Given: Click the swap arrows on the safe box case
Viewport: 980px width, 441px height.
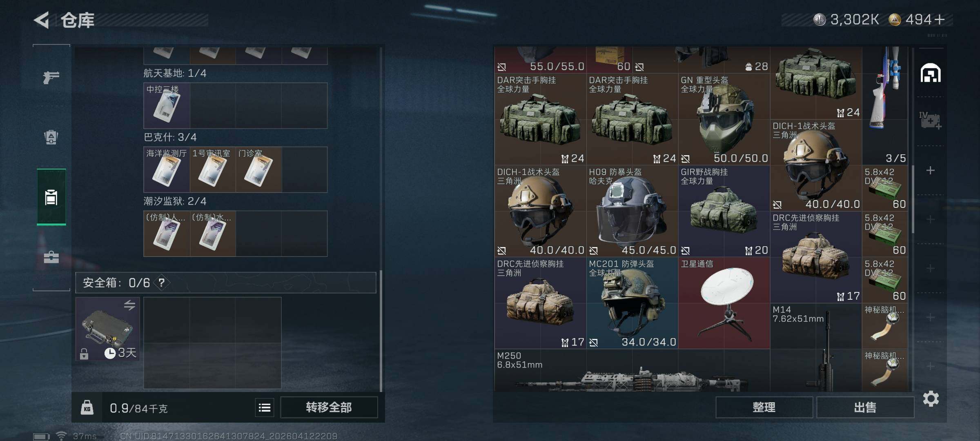Looking at the screenshot, I should (129, 305).
